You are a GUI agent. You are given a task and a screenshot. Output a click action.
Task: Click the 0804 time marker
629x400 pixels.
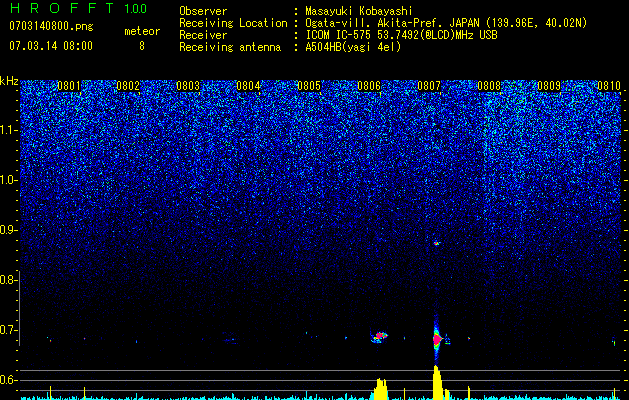click(248, 86)
